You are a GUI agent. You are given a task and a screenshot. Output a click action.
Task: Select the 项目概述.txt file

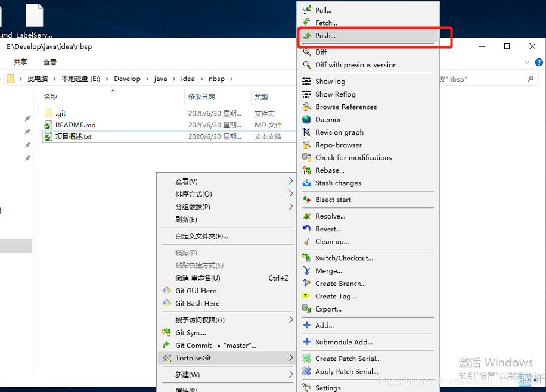point(169,136)
